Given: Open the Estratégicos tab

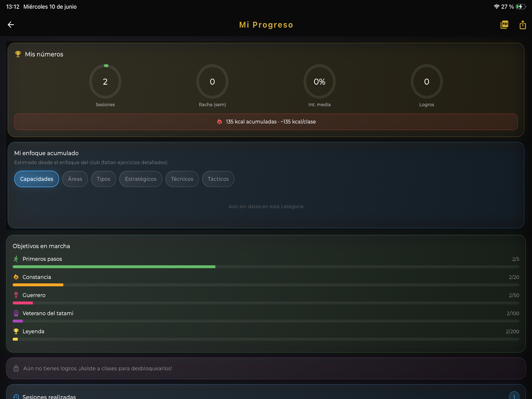Looking at the screenshot, I should click(x=141, y=179).
